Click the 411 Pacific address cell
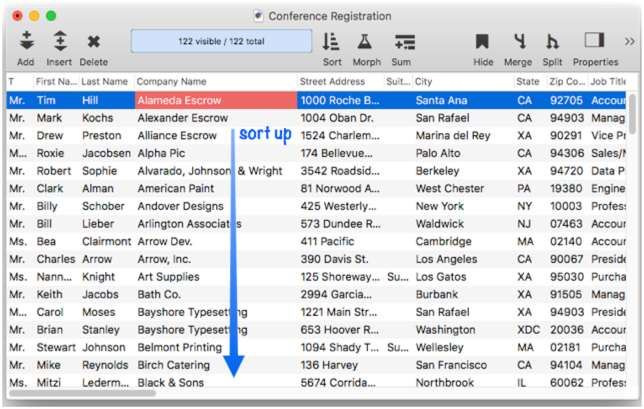This screenshot has width=644, height=409. coord(327,241)
